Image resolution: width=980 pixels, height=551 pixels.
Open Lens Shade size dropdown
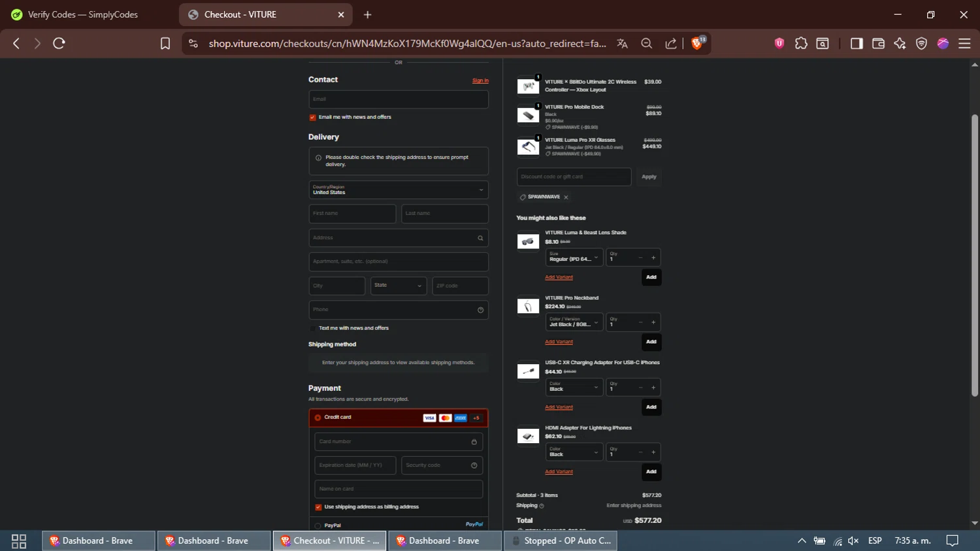click(574, 257)
